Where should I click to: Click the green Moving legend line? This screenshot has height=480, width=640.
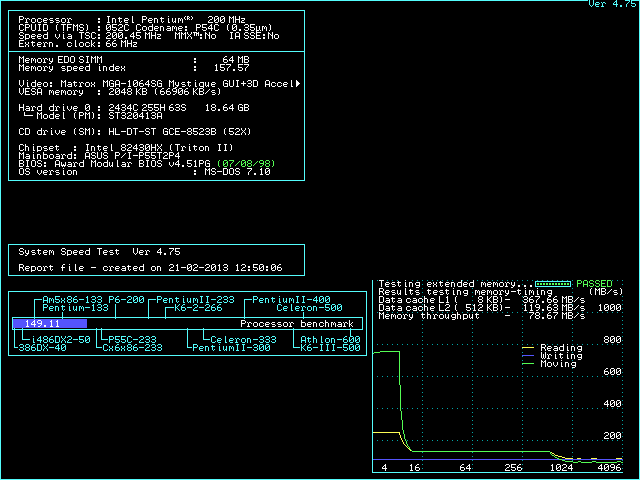click(528, 364)
